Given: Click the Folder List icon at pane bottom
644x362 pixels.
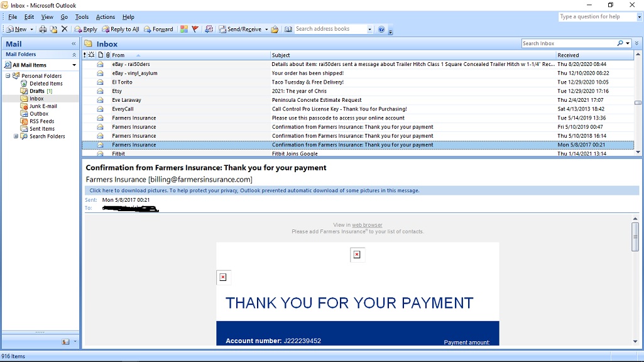Looking at the screenshot, I should coord(65,341).
